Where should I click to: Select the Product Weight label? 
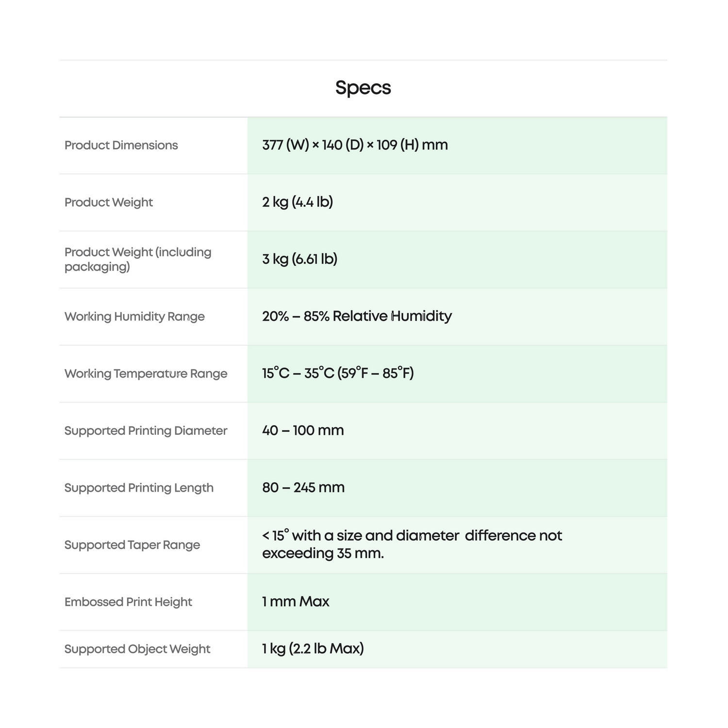[x=109, y=202]
